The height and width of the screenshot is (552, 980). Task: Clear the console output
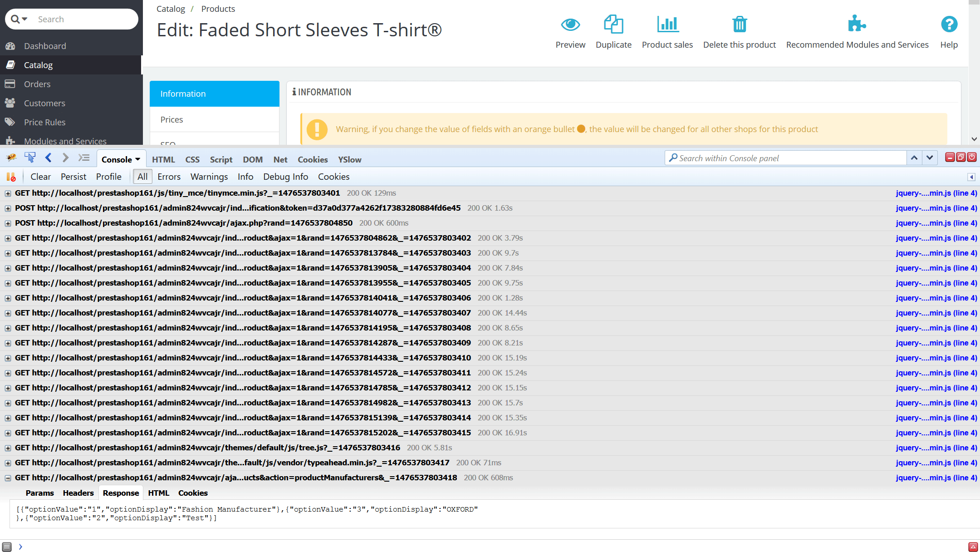(x=40, y=177)
